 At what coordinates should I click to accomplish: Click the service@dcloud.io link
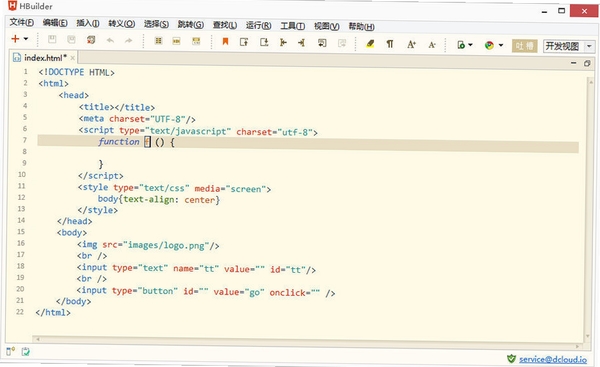[x=553, y=359]
